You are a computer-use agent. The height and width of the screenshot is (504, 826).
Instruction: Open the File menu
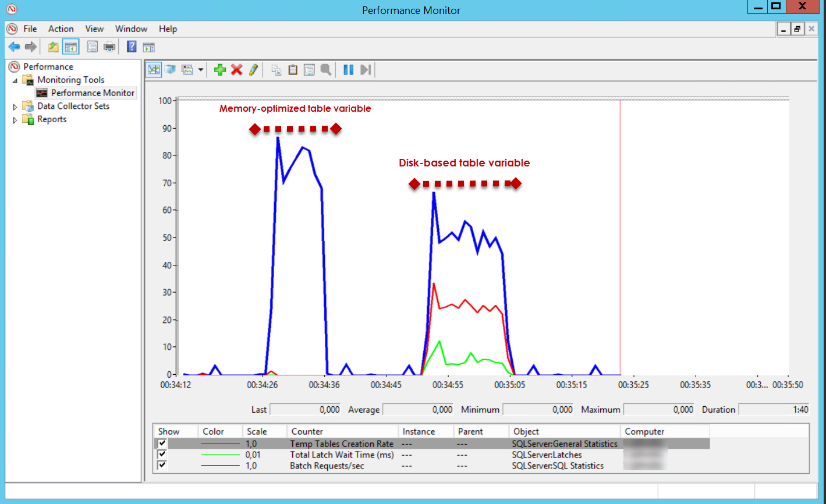(30, 29)
